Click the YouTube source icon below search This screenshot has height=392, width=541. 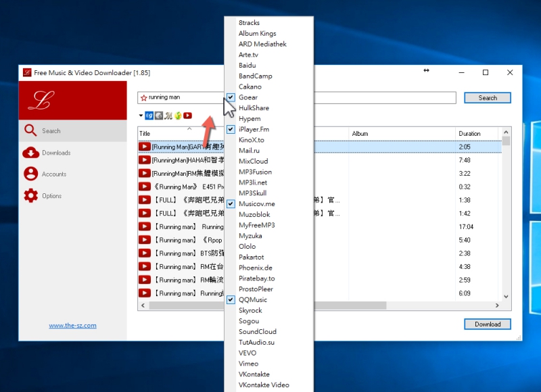click(x=187, y=116)
